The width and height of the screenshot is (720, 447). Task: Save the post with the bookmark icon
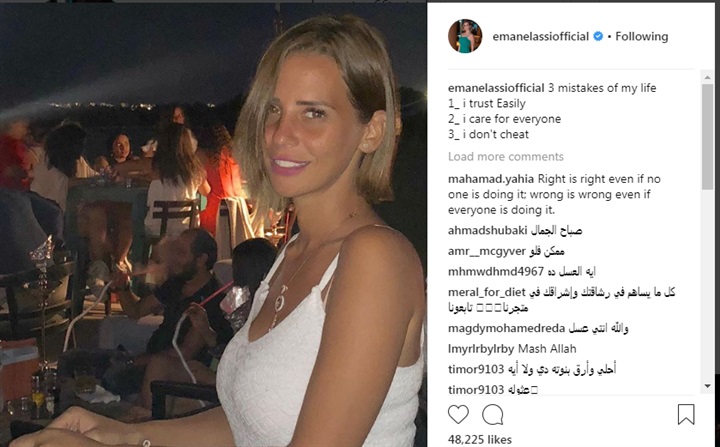(x=686, y=414)
